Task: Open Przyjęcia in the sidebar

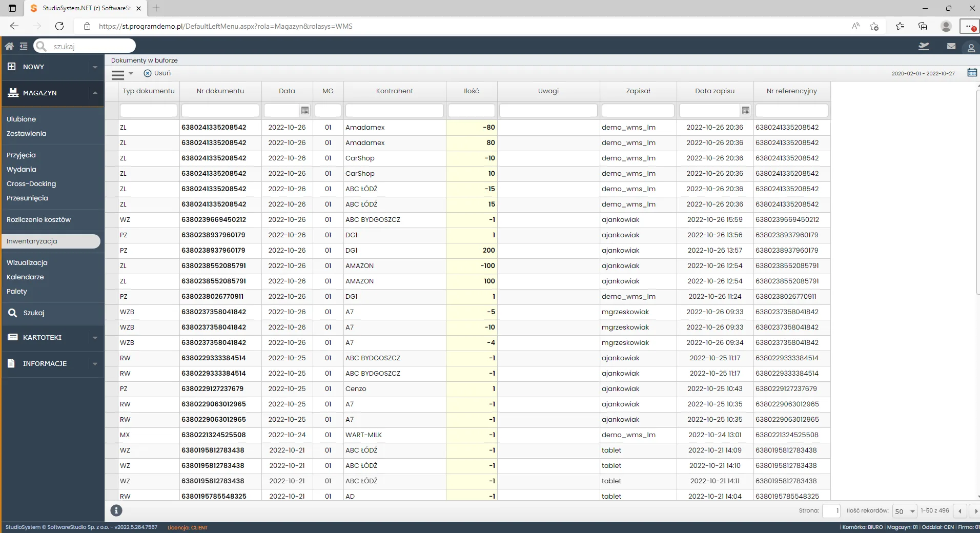Action: point(21,155)
